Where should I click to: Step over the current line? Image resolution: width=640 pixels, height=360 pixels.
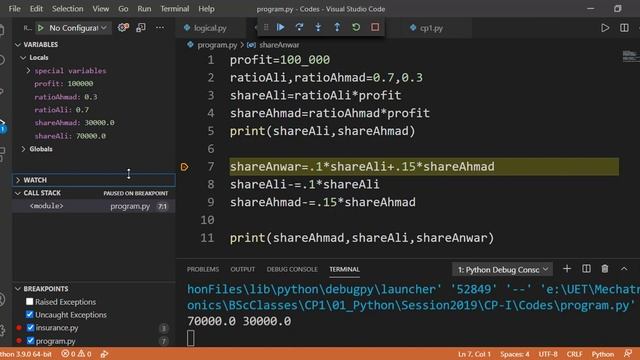(299, 27)
